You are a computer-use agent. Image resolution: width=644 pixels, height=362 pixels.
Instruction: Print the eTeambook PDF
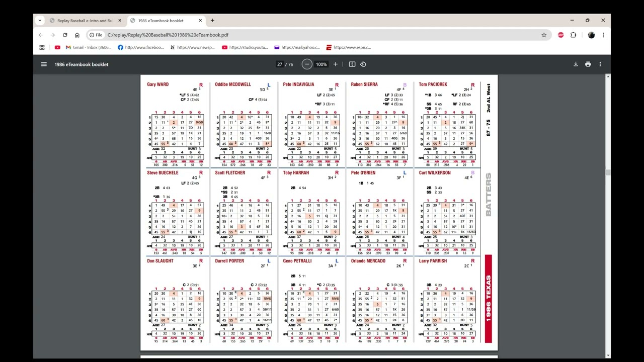[x=588, y=64]
